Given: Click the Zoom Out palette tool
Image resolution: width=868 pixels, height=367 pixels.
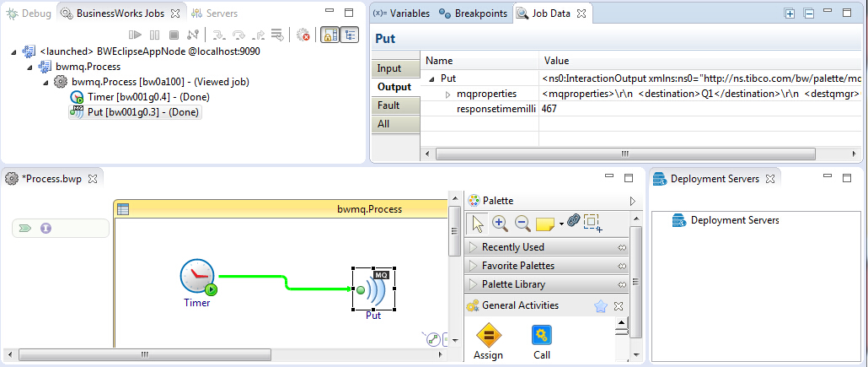Looking at the screenshot, I should (x=522, y=223).
